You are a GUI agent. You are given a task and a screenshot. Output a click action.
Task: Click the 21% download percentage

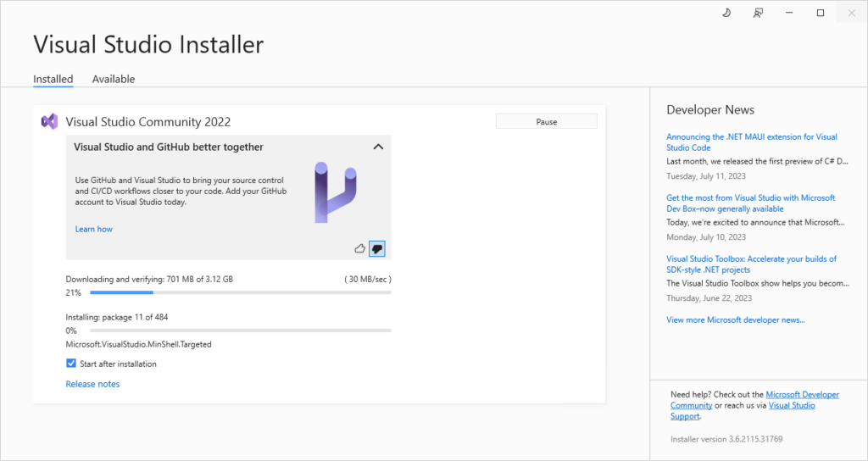(x=73, y=292)
